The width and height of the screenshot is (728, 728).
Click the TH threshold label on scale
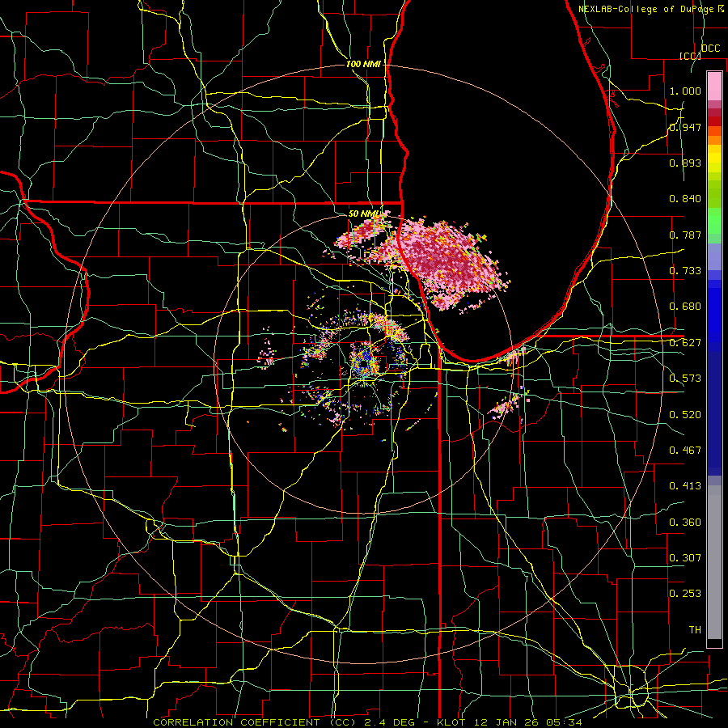click(695, 630)
